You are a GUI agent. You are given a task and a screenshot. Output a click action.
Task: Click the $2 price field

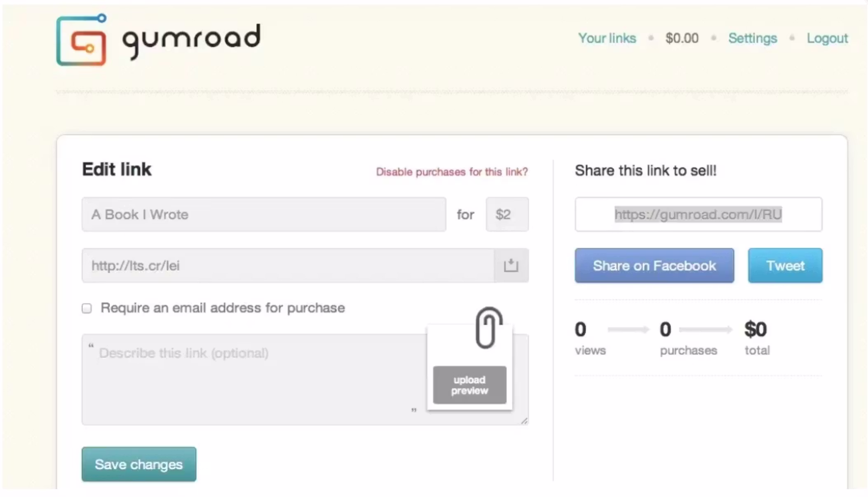[x=507, y=214]
